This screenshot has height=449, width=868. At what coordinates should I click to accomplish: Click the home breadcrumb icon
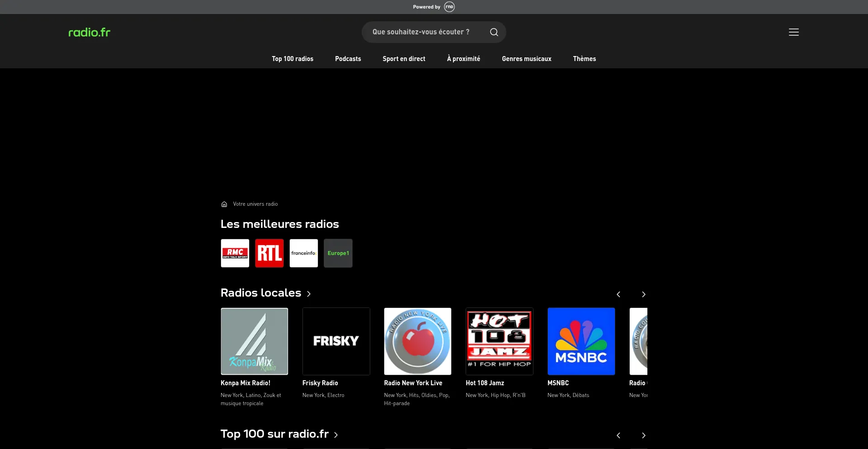(224, 204)
